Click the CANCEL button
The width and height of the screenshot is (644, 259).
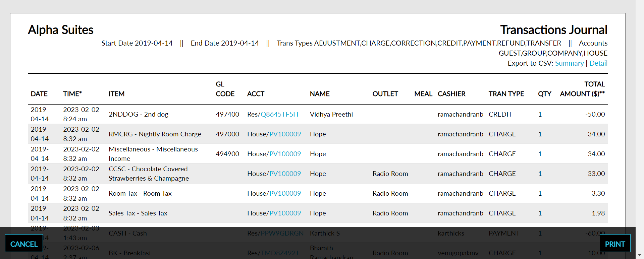24,244
